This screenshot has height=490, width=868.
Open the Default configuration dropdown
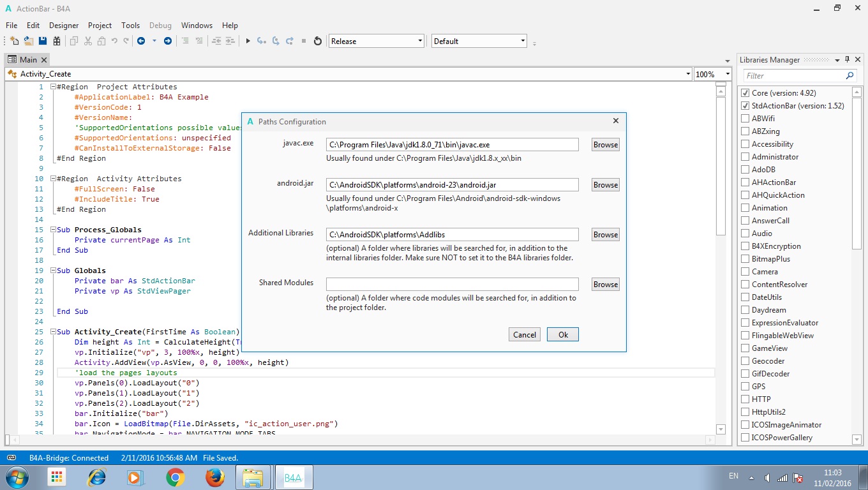[x=479, y=41]
